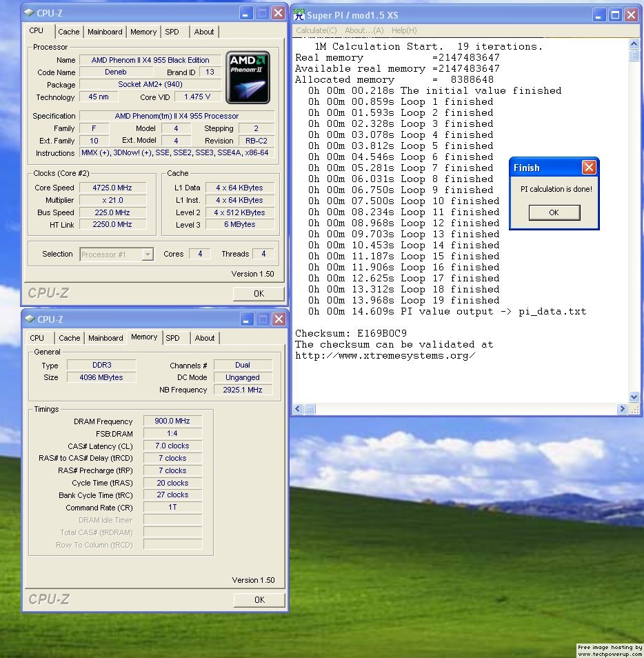Close the Super PI window

pyautogui.click(x=631, y=15)
